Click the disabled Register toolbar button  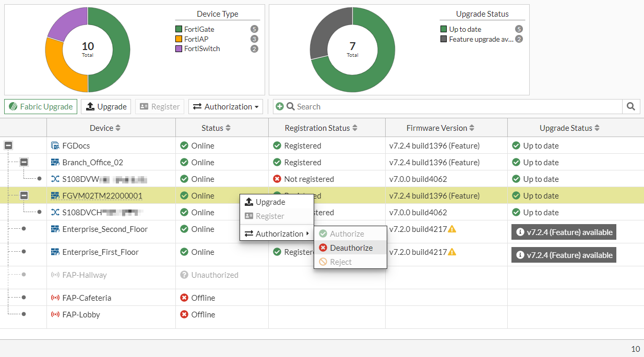pyautogui.click(x=160, y=106)
